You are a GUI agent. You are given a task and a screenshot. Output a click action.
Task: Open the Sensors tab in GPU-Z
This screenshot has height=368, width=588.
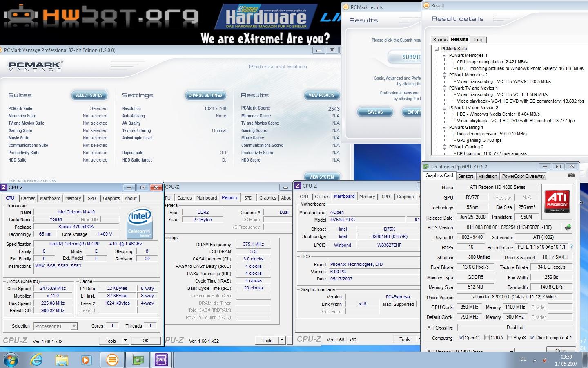click(465, 176)
